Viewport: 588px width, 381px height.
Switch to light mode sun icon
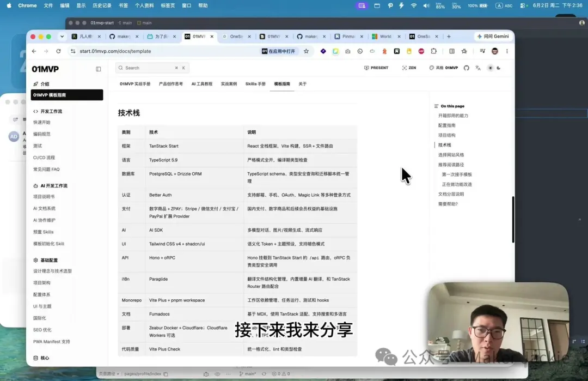coord(490,68)
